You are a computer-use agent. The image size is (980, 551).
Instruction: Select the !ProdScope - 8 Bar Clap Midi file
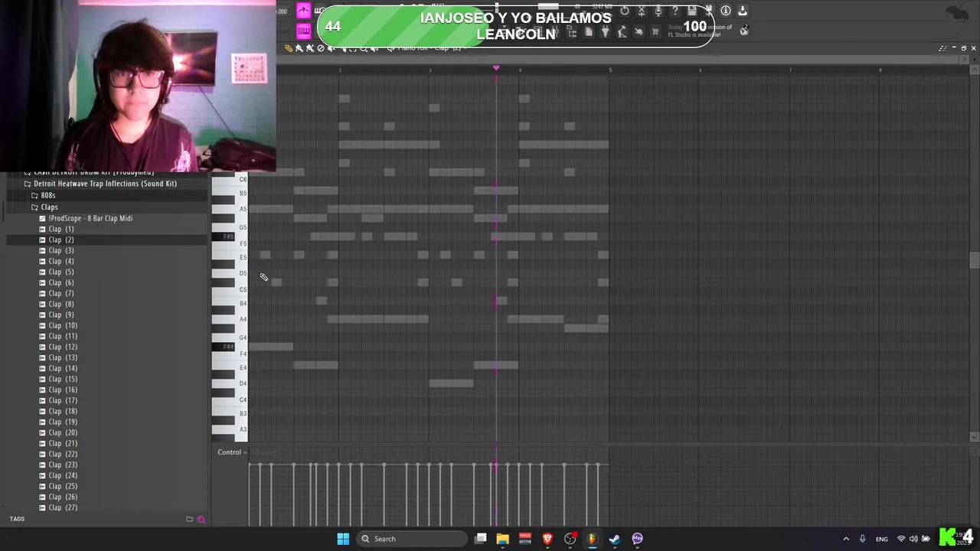(90, 218)
